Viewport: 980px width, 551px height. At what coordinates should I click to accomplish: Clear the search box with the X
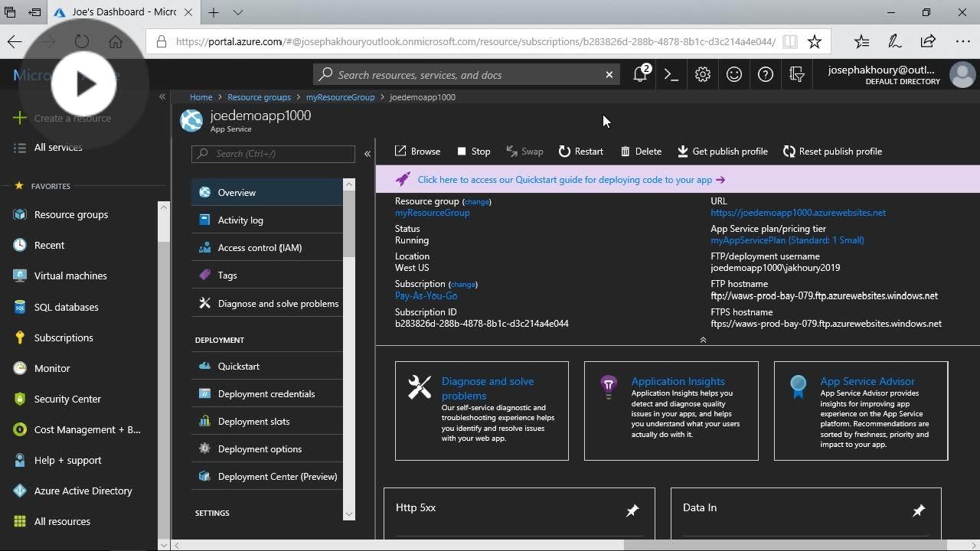(609, 74)
